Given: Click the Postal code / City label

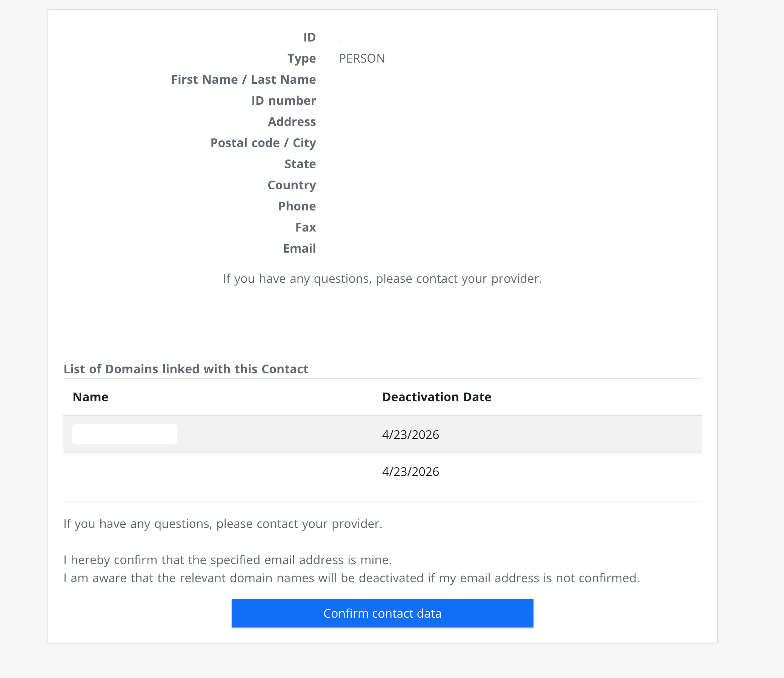Looking at the screenshot, I should pos(263,143).
